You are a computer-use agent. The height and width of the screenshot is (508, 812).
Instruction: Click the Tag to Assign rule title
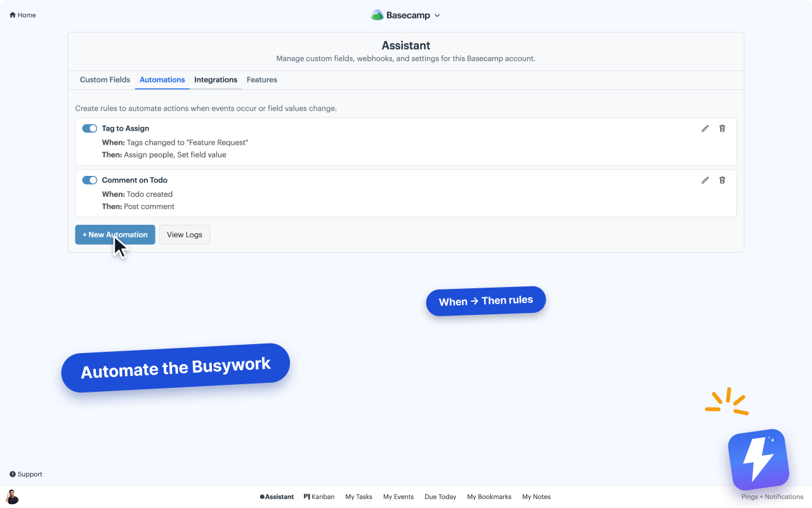point(126,128)
